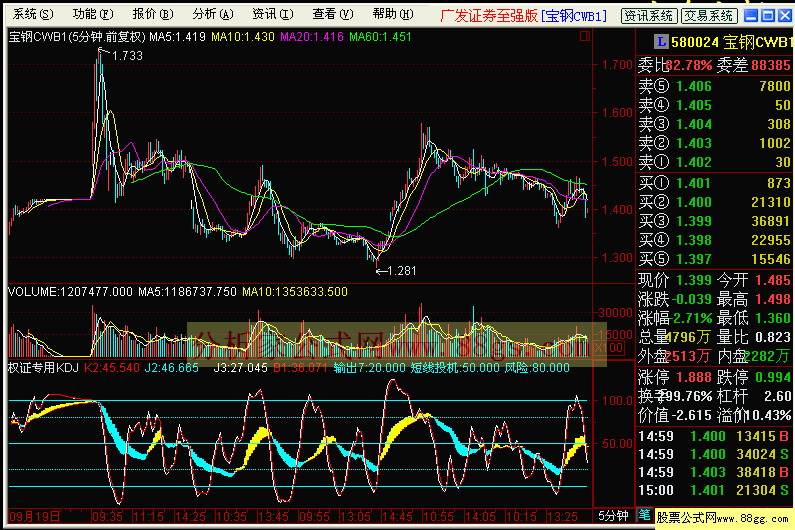This screenshot has height=530, width=795.
Task: Select the 笔 tab at the bottom
Action: click(644, 515)
